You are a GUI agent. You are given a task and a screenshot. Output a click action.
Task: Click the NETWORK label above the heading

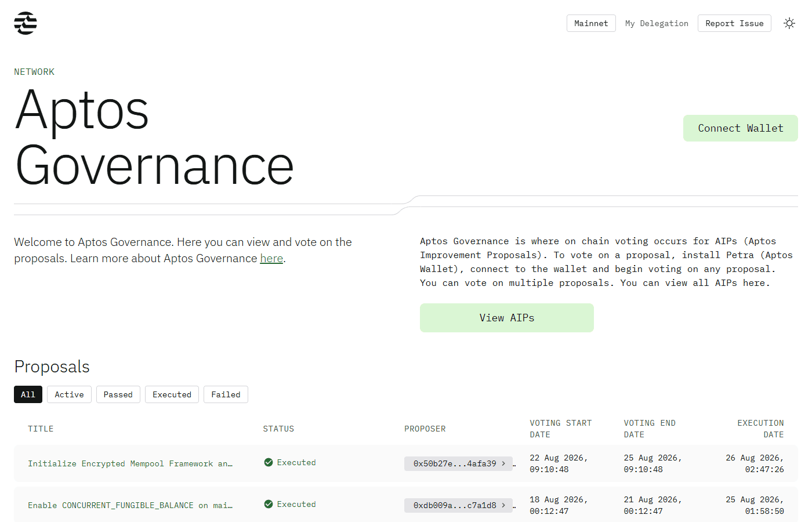click(x=34, y=72)
